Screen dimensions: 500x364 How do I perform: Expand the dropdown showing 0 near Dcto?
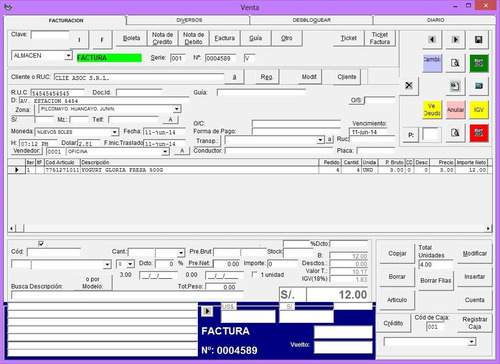point(130,264)
